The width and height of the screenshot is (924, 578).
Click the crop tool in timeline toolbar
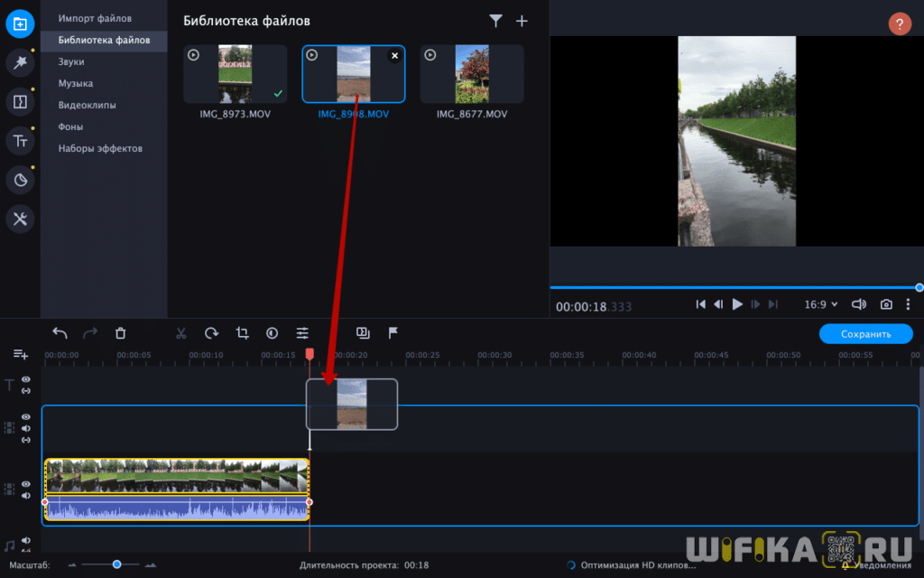tap(242, 333)
